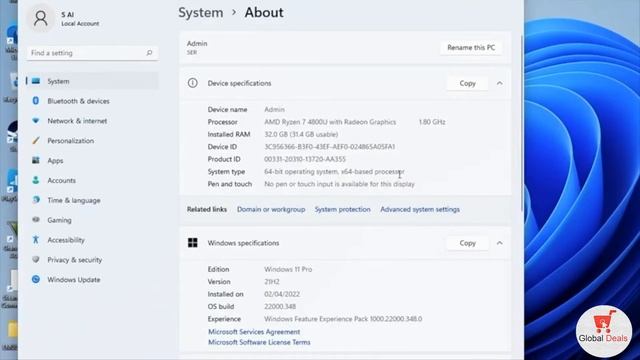The image size is (640, 360).
Task: Open the System settings category
Action: [92, 81]
